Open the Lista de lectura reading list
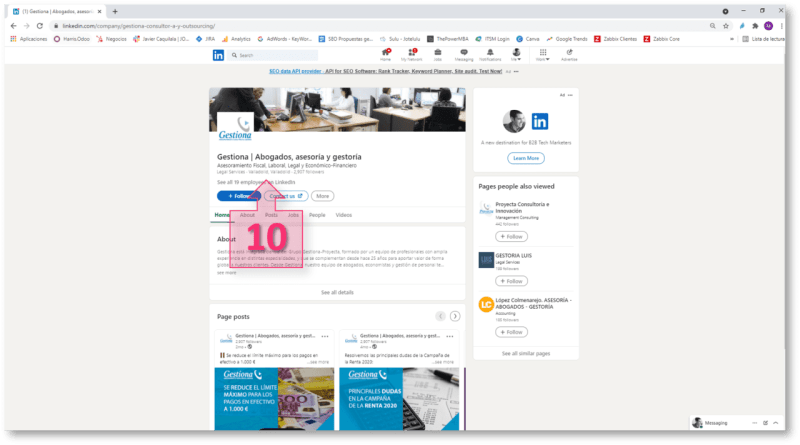This screenshot has width=800, height=445. (763, 39)
